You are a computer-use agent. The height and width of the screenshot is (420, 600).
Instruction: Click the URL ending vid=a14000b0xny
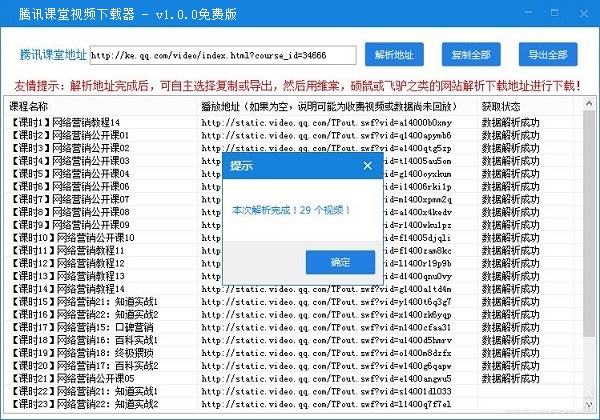coord(327,123)
